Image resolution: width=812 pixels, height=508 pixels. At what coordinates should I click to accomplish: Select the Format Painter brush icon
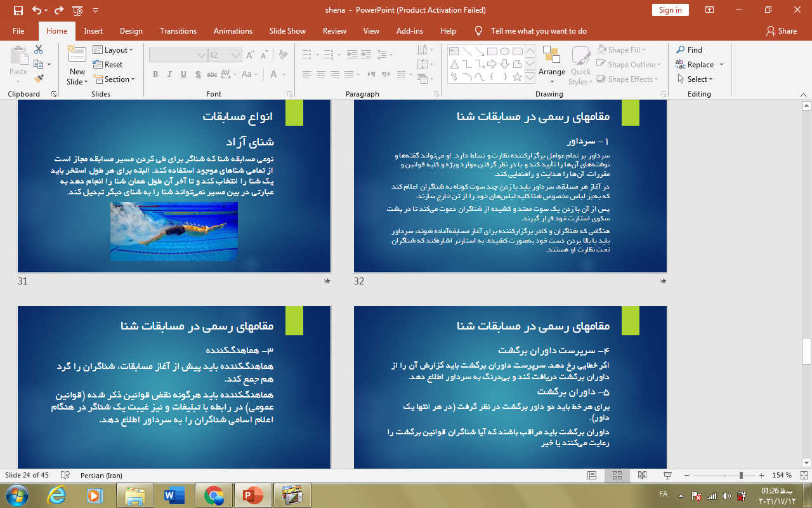click(39, 79)
